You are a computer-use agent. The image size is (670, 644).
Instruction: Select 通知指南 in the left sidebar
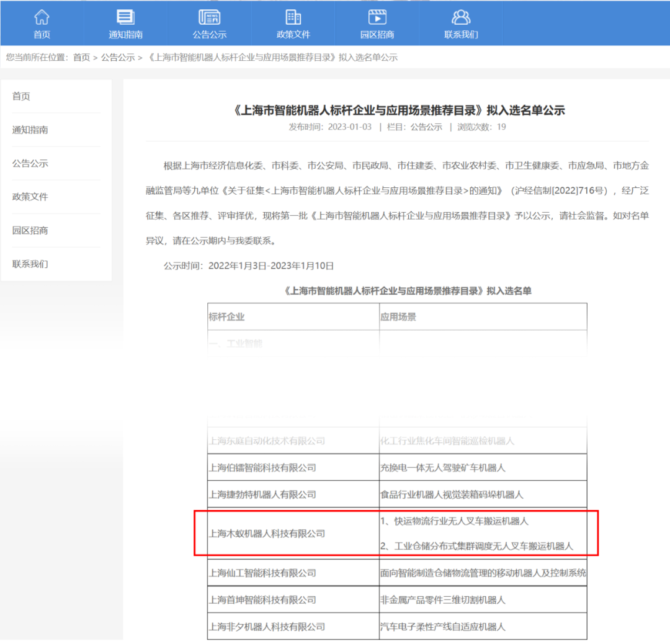coord(30,130)
